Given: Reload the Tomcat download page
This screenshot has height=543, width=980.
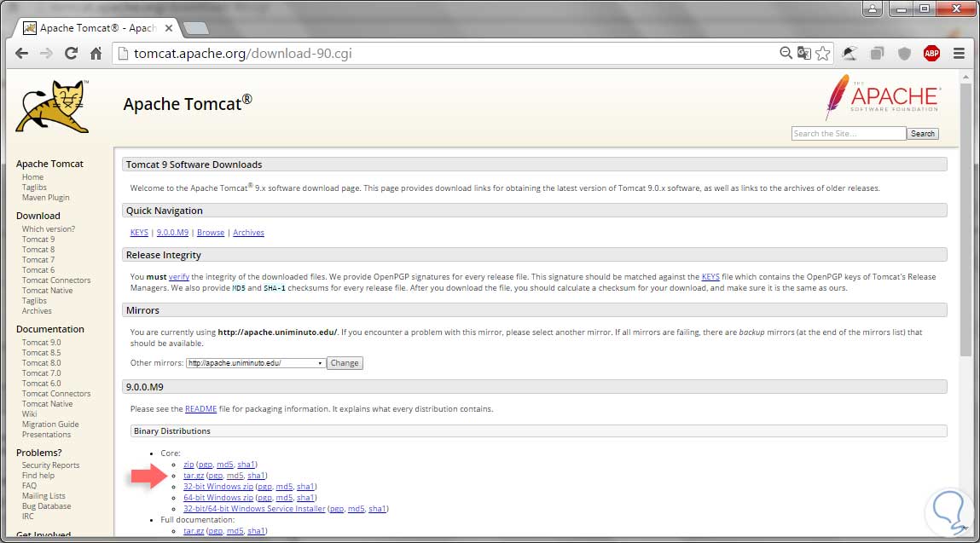Looking at the screenshot, I should [x=72, y=54].
